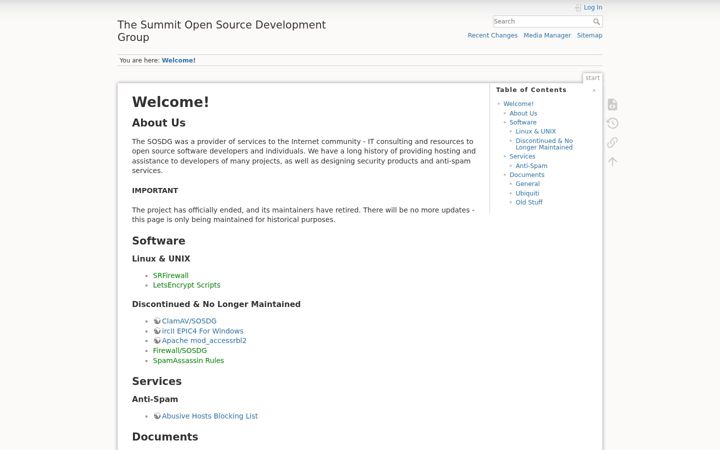This screenshot has width=720, height=450.
Task: Collapse the Table of Contents panel
Action: point(594,90)
